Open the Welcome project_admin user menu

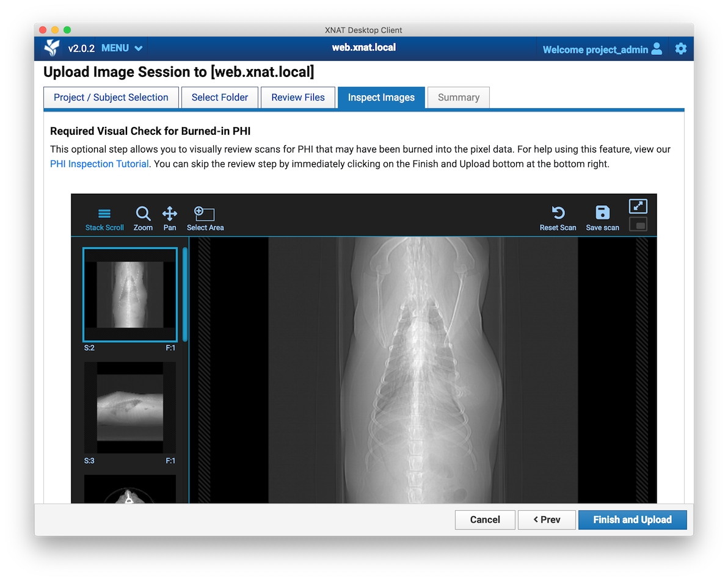pos(602,49)
